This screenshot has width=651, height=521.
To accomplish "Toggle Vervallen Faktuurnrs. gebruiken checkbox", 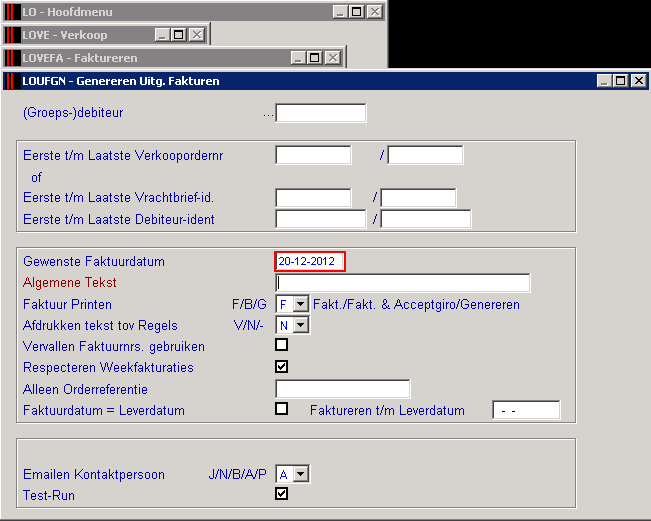I will 281,345.
